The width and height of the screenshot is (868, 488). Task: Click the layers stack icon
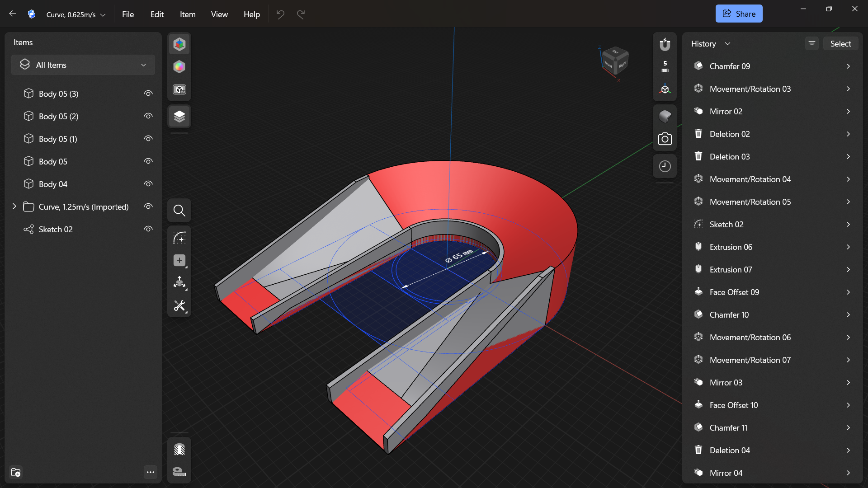tap(179, 117)
